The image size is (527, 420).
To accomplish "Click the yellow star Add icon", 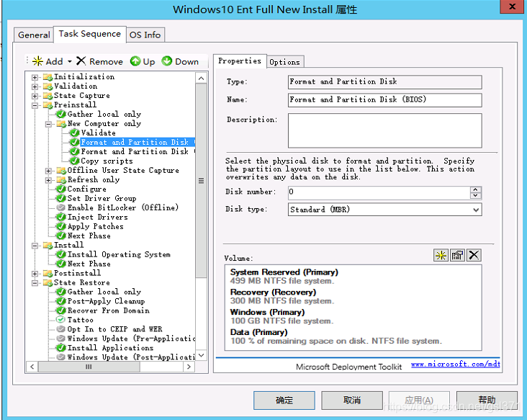I will click(37, 61).
